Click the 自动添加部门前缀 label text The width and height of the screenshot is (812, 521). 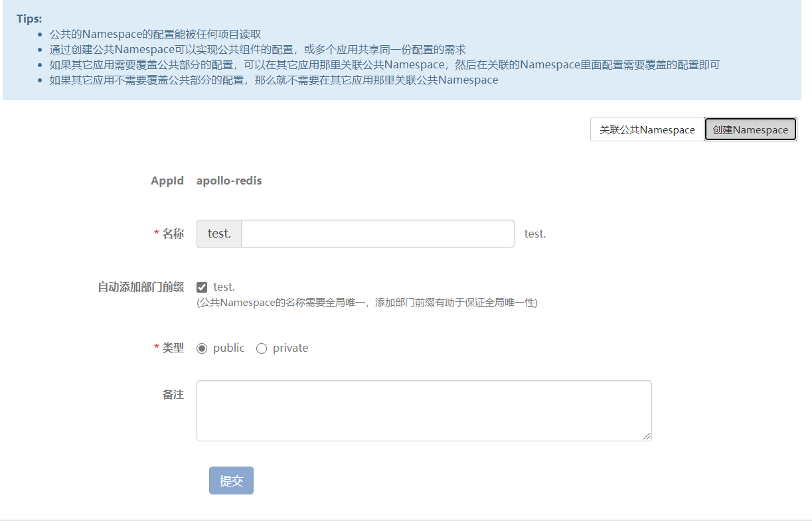coord(141,287)
